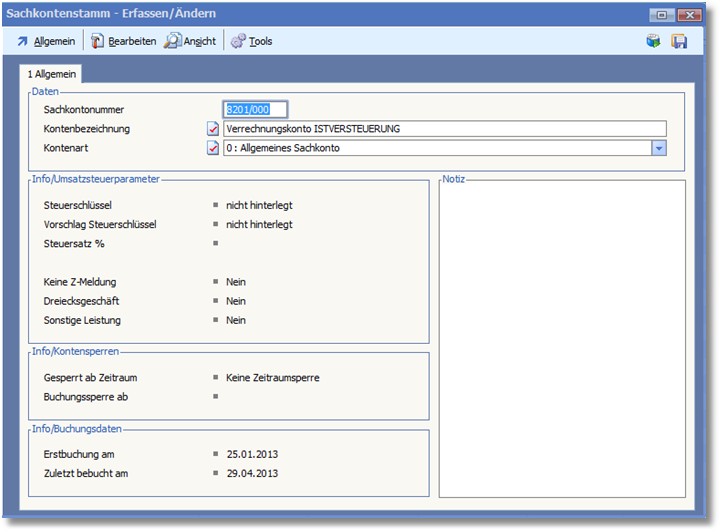
Task: Close the Sachkontenstamm window
Action: (x=688, y=15)
